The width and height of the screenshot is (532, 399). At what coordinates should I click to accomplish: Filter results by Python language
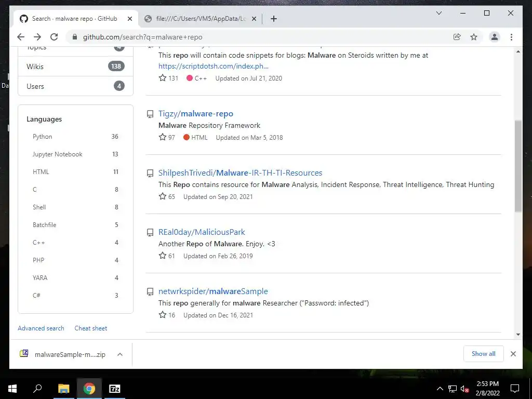coord(75,137)
